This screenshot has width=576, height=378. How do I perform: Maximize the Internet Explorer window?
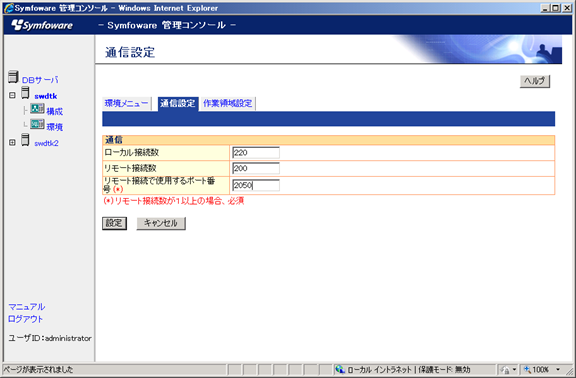(x=556, y=8)
